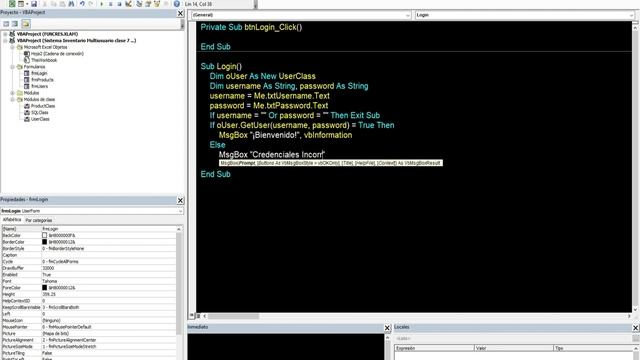
Task: Collapse Módulos de clase folder
Action: click(12, 99)
